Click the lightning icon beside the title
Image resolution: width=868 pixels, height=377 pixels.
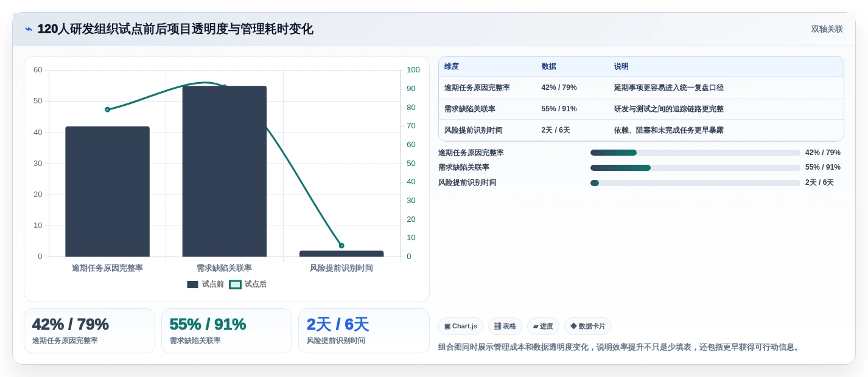coord(29,29)
